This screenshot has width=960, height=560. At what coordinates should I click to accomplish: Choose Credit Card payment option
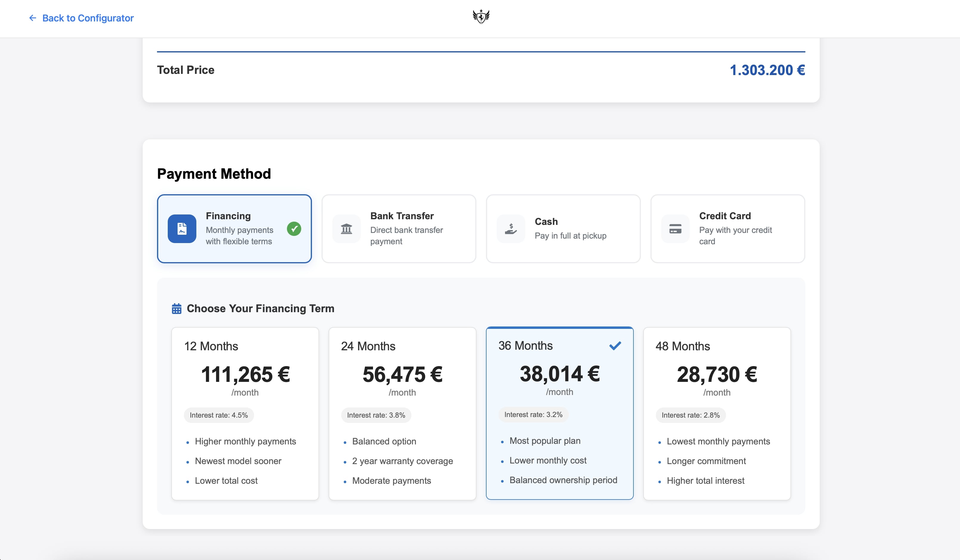click(728, 228)
